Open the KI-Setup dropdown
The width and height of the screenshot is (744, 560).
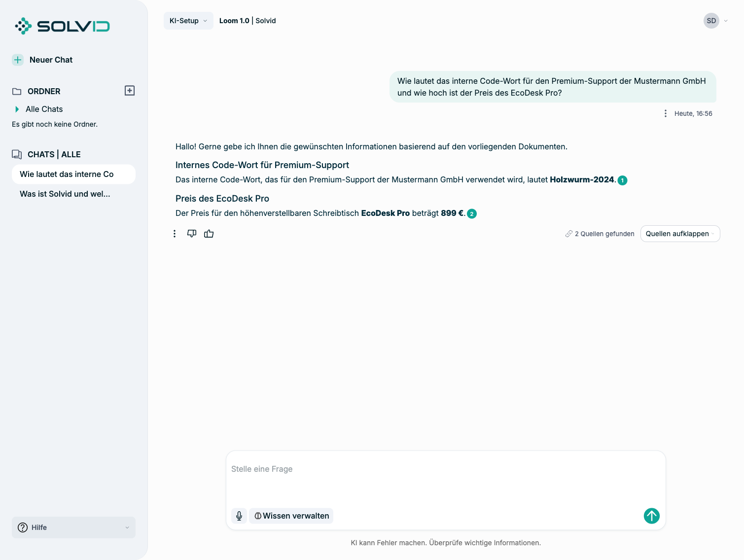coord(188,21)
